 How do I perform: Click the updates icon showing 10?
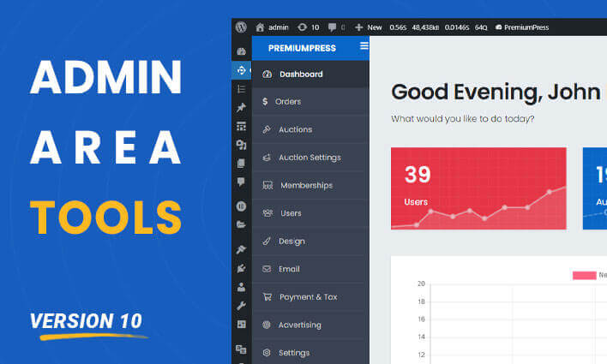[x=310, y=27]
